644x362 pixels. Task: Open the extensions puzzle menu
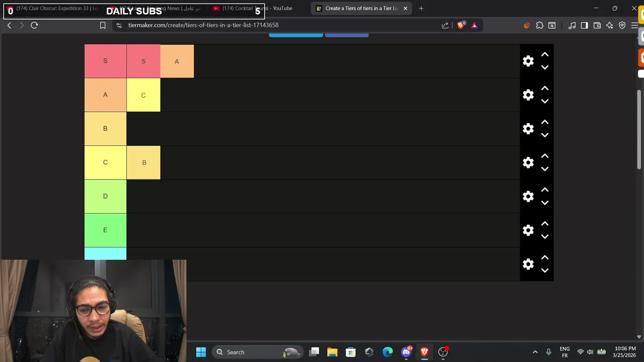539,25
